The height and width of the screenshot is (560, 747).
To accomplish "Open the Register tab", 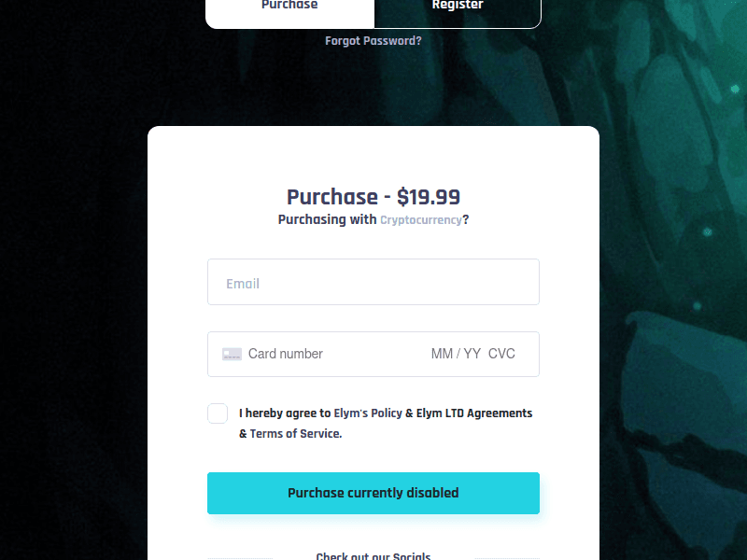I will click(458, 7).
